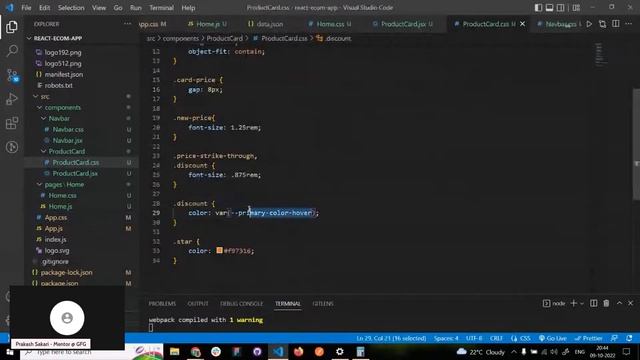Click the code minimap preview
Screen dimensions: 640x360
pyautogui.click(x=599, y=54)
